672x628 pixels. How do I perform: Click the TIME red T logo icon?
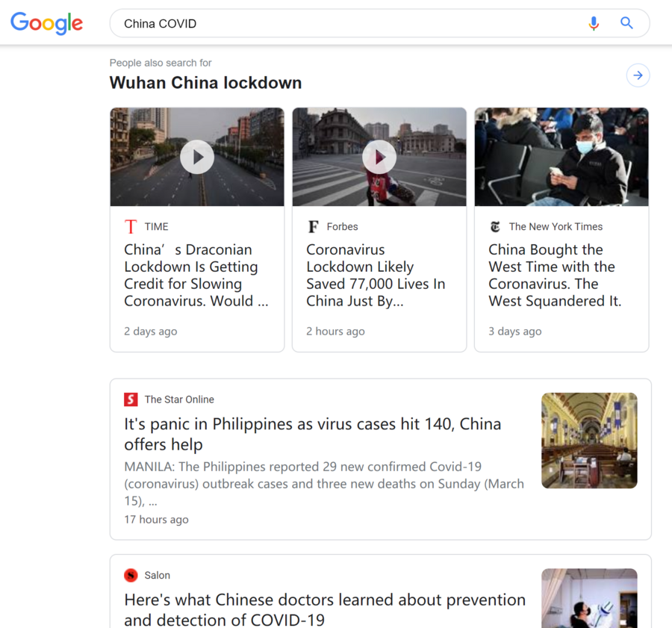(131, 226)
